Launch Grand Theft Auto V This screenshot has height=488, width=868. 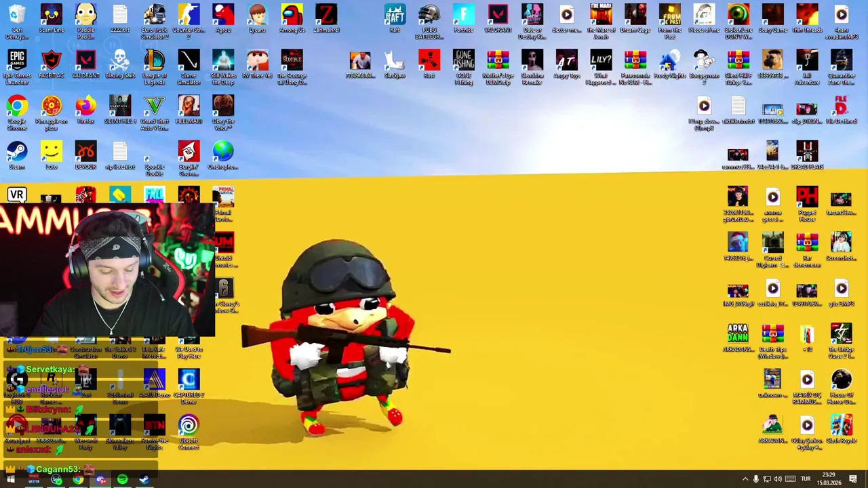pyautogui.click(x=155, y=113)
